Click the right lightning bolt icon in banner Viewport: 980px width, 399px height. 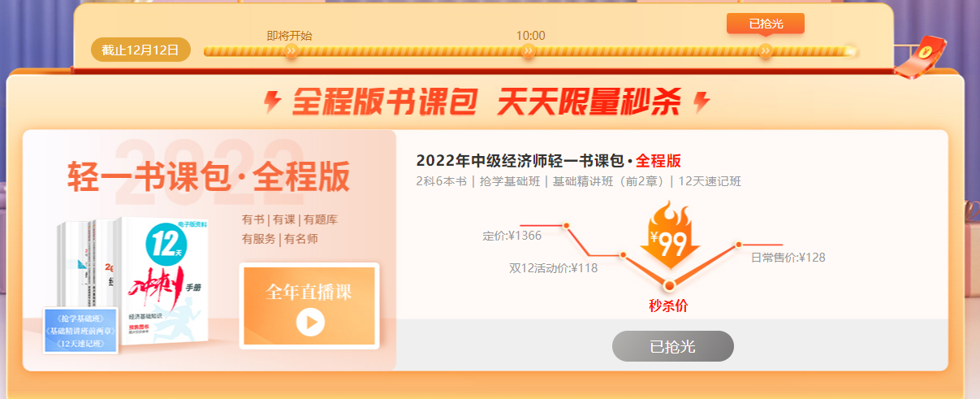tap(702, 102)
